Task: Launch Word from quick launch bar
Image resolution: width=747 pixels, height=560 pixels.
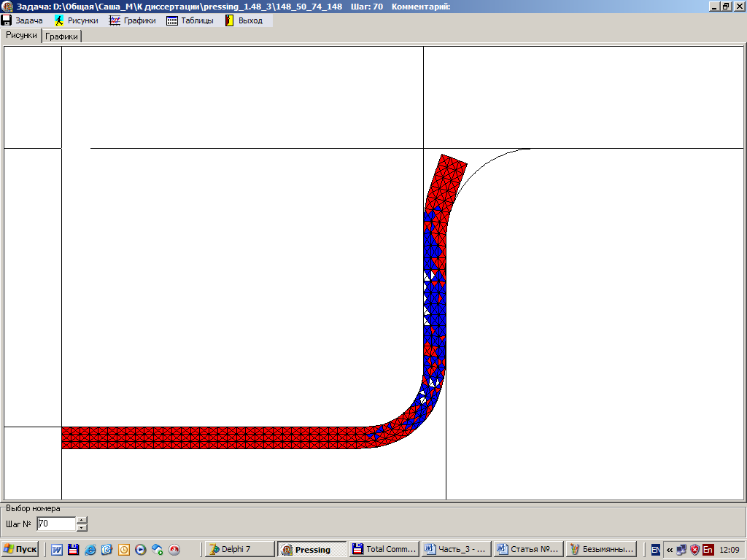Action: pos(57,550)
